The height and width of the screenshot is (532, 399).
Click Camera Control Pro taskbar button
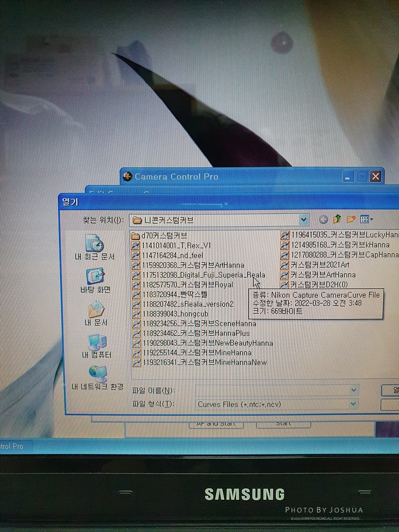[16, 446]
